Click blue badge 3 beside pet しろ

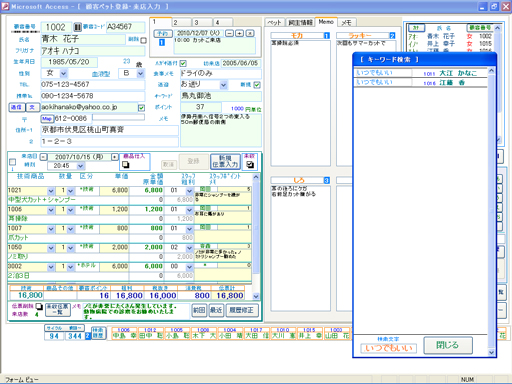(327, 180)
